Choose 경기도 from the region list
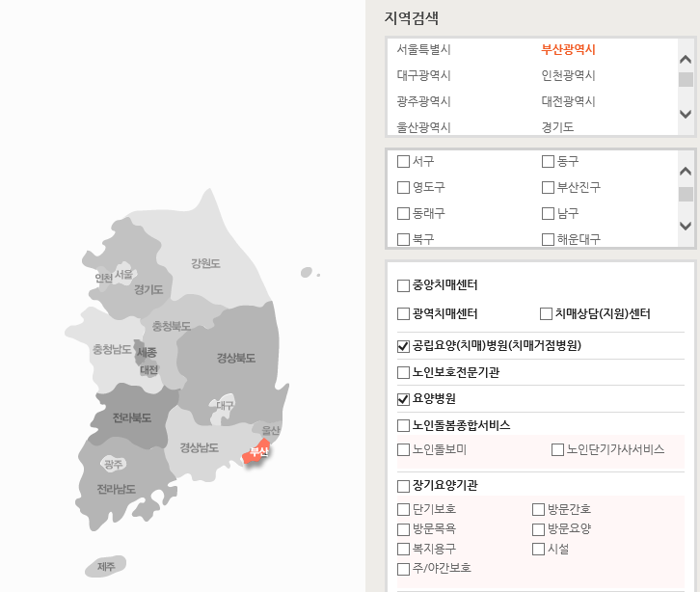Viewport: 700px width, 592px height. coord(557,127)
